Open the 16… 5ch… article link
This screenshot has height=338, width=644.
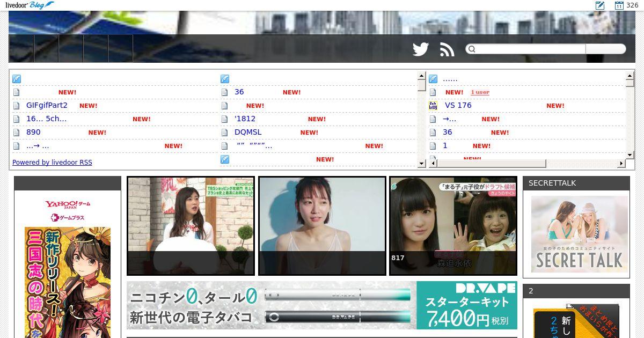[46, 119]
